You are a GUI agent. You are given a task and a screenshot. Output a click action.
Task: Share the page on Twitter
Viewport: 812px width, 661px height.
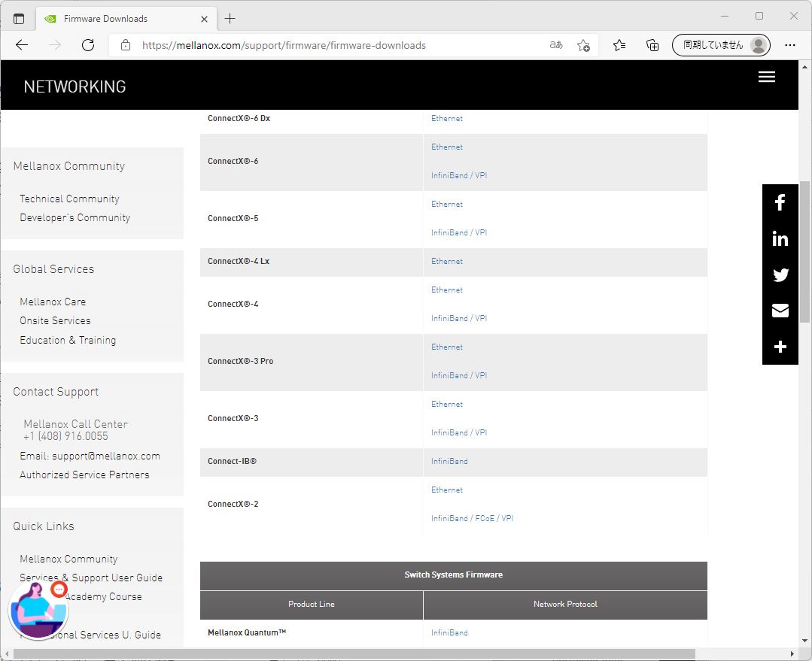[780, 275]
